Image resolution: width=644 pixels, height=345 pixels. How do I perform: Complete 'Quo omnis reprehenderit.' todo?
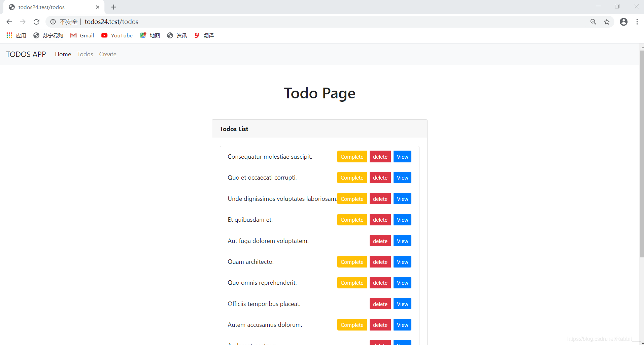(352, 283)
